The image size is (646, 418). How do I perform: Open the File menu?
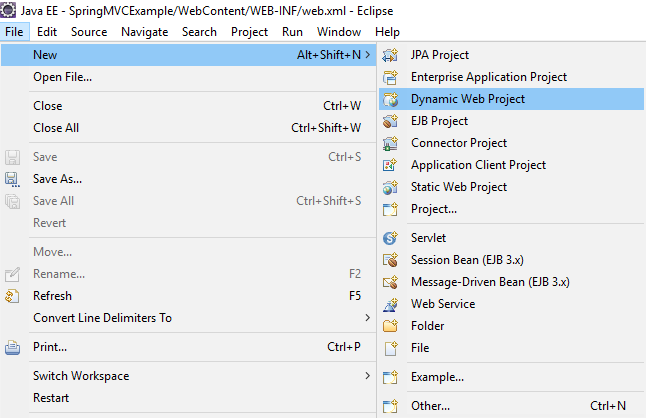coord(14,32)
